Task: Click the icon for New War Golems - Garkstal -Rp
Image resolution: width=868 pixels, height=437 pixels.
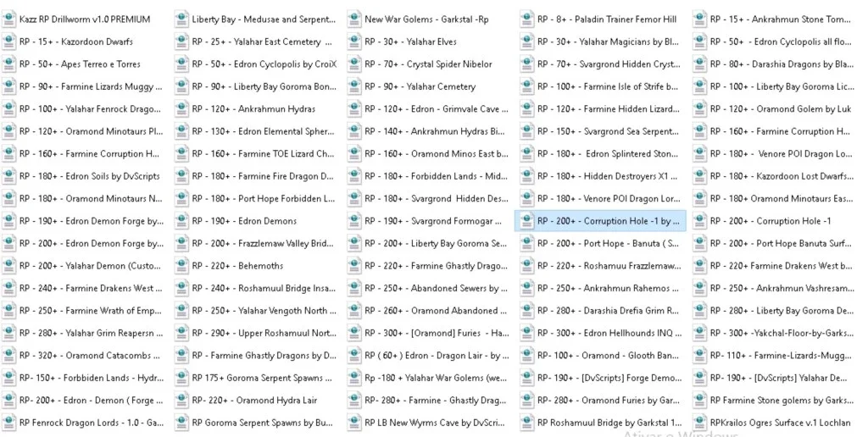Action: click(354, 19)
